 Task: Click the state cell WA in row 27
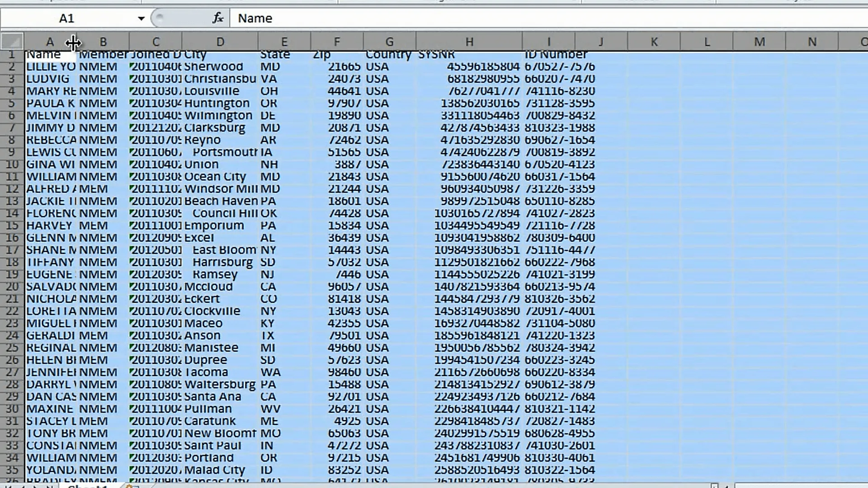click(x=284, y=372)
